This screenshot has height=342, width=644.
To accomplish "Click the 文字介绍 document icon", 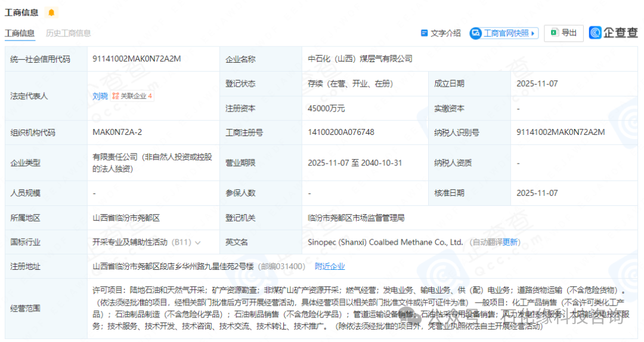I will (x=425, y=33).
